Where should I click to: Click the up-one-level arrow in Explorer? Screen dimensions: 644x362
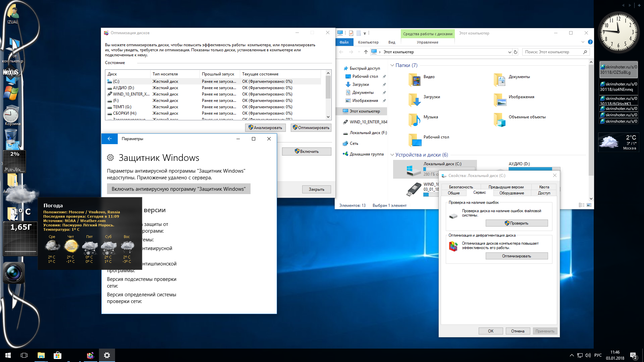pyautogui.click(x=366, y=52)
